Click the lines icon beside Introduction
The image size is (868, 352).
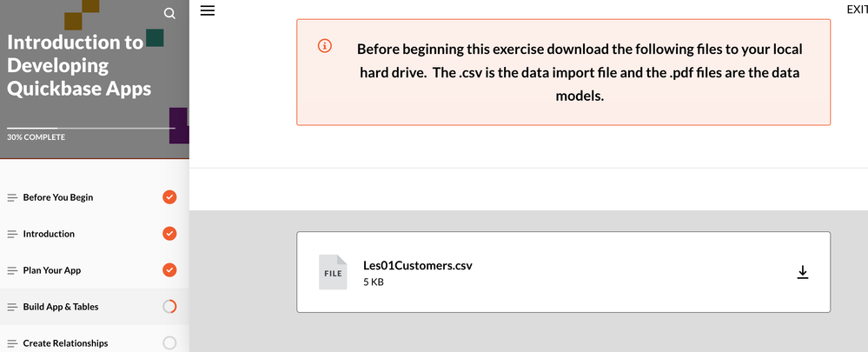click(x=12, y=234)
